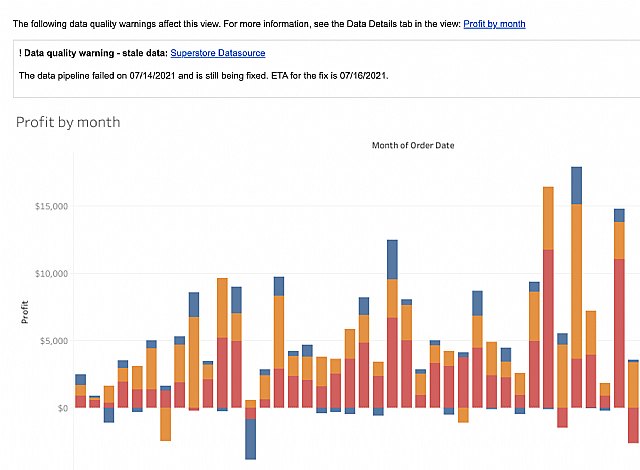Select the red segment of the second-tallest bar

[x=548, y=328]
